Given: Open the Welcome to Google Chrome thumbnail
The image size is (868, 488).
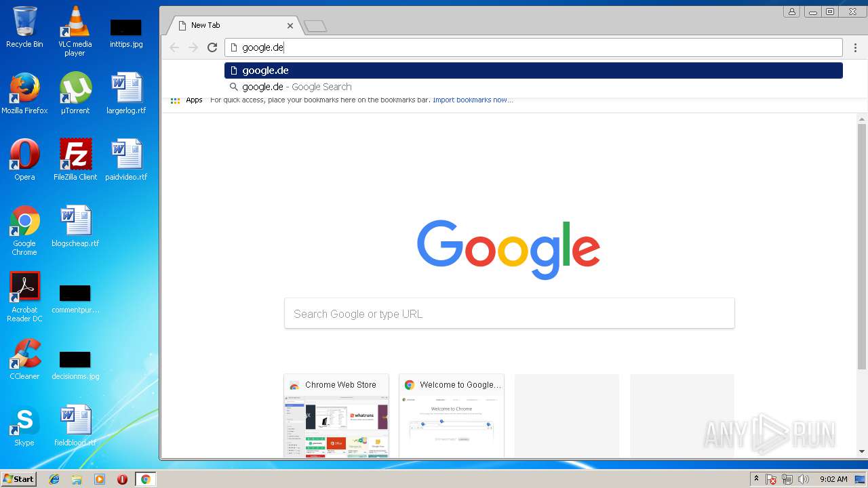Looking at the screenshot, I should (x=452, y=415).
